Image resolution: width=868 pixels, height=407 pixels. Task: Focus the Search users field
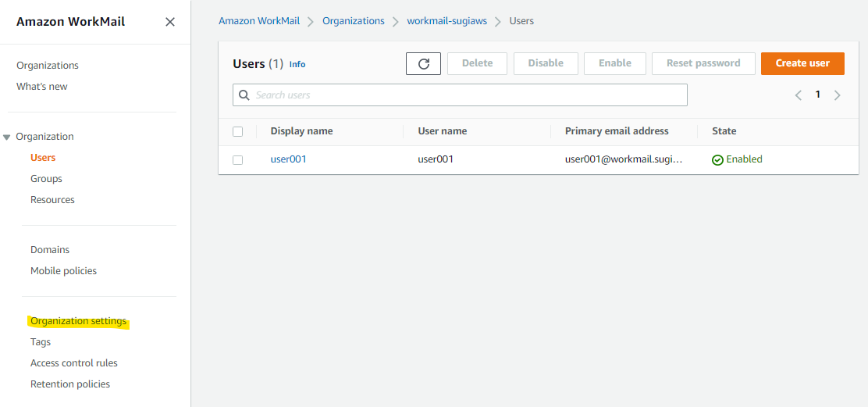click(x=460, y=95)
